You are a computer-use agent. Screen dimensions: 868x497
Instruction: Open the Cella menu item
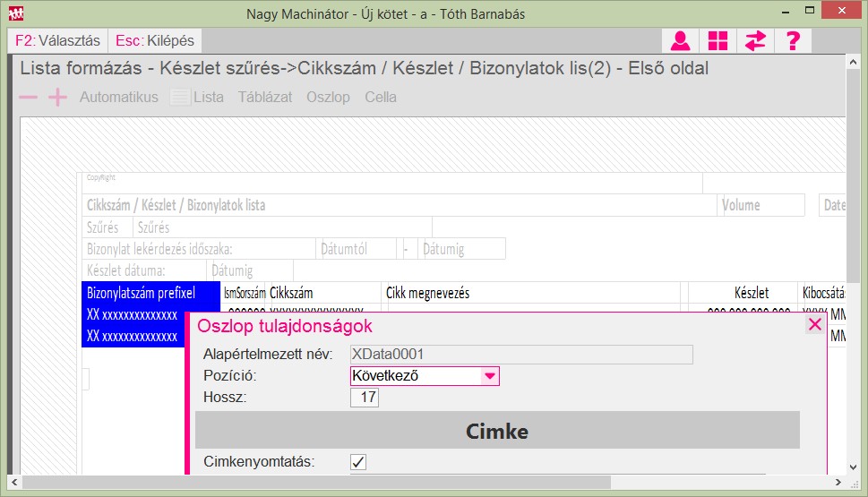click(381, 98)
